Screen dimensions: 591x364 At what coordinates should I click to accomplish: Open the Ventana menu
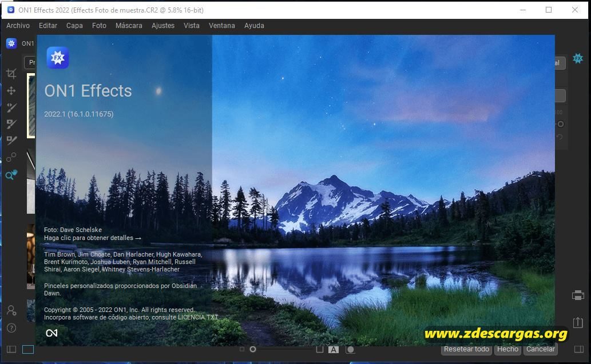point(221,26)
